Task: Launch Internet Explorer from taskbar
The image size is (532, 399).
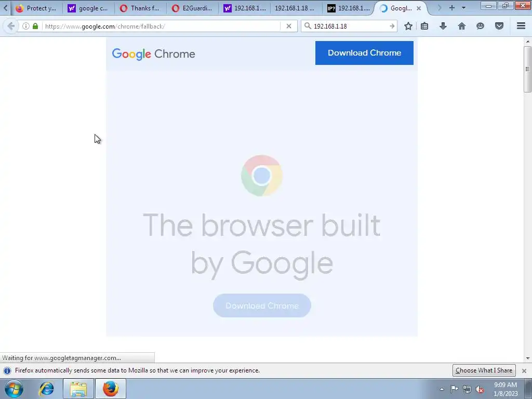Action: (x=46, y=389)
